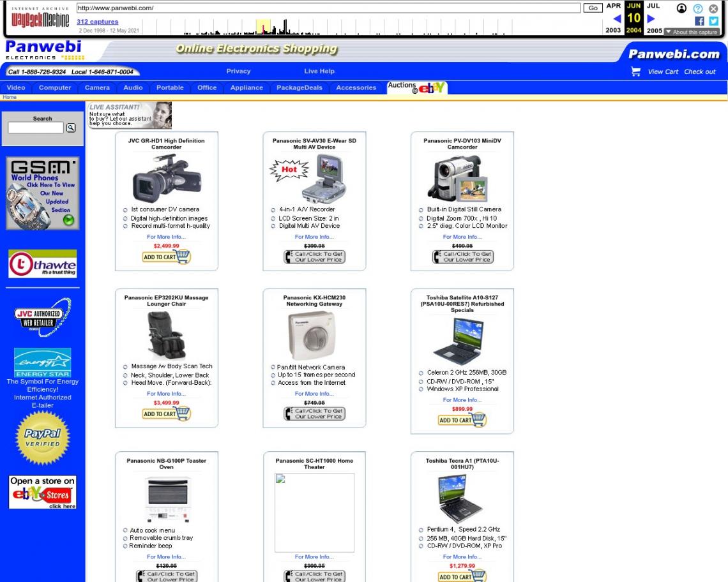Click View Cart link
This screenshot has height=582, width=728.
pos(663,71)
